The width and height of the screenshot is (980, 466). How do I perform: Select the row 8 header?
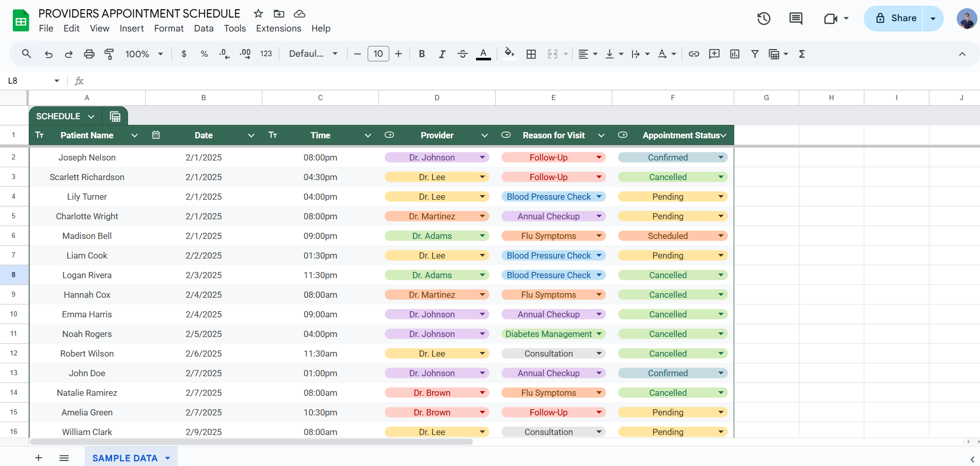pos(14,275)
